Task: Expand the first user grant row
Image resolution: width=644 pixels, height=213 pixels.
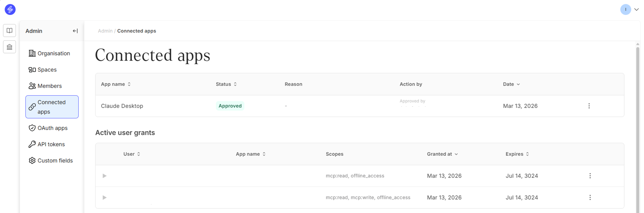Action: point(104,176)
